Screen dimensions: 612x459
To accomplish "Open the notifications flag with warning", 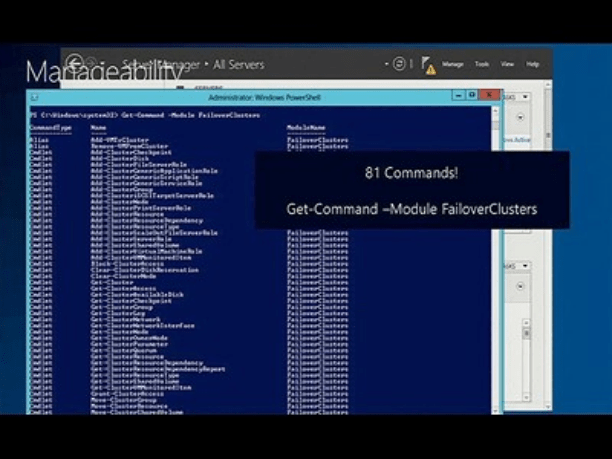I will pyautogui.click(x=428, y=65).
